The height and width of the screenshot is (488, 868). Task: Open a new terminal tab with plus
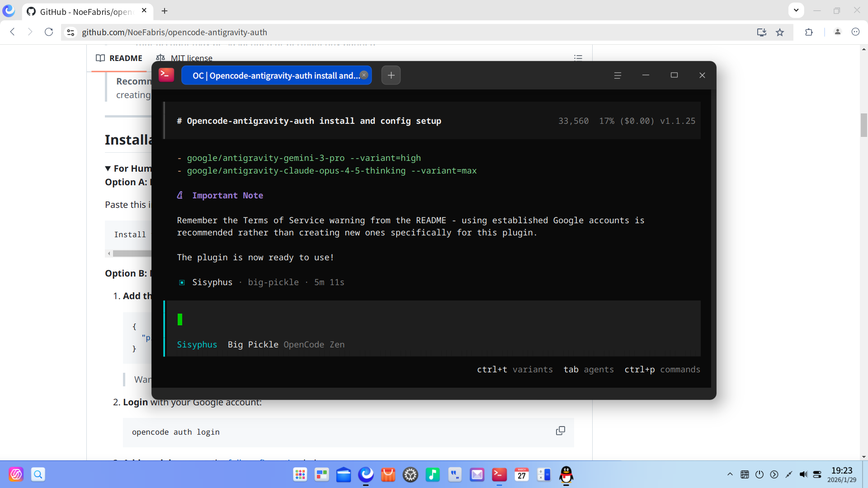click(391, 75)
